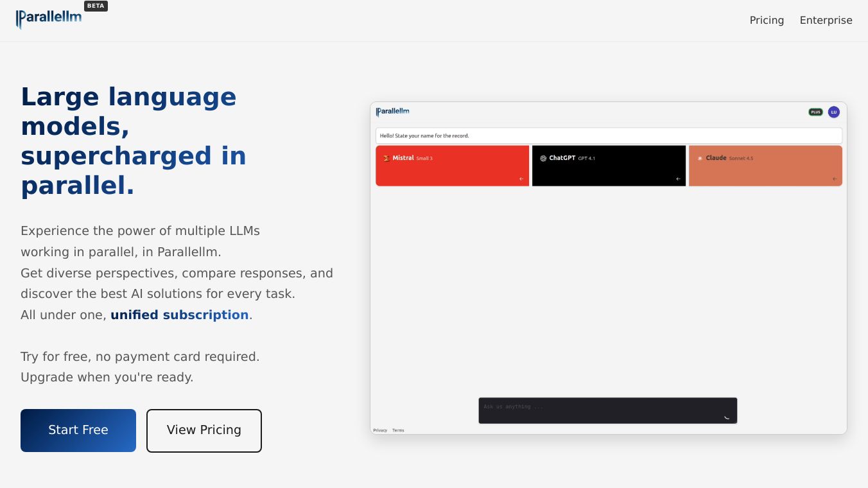Expand the Mistral card with its arrow
This screenshot has height=488, width=868.
coord(521,179)
